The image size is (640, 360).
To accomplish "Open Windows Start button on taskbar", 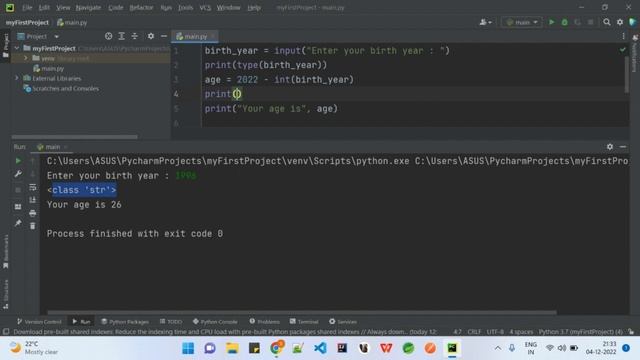I will 188,348.
